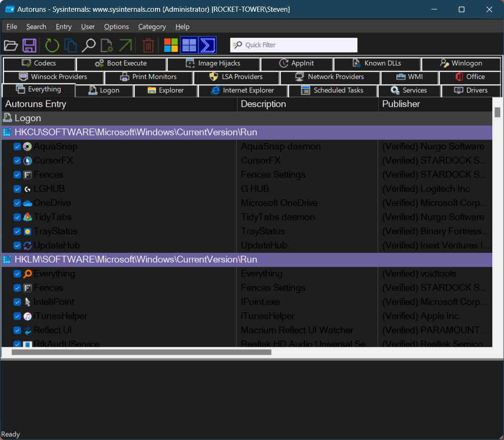Toggle the Windows entries filter icon

click(x=189, y=45)
